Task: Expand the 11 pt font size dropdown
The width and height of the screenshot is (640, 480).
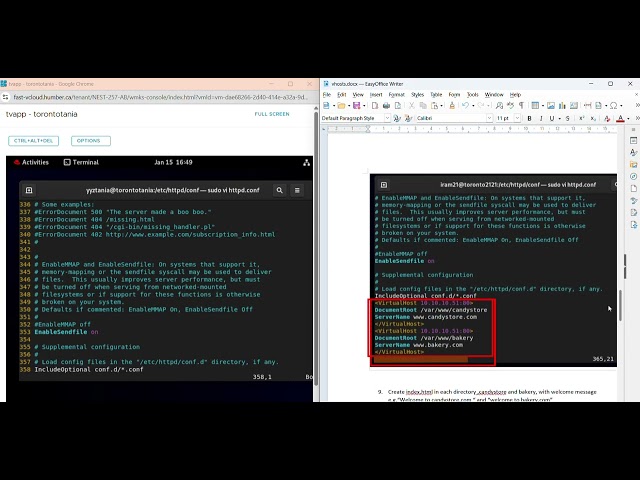Action: point(517,118)
